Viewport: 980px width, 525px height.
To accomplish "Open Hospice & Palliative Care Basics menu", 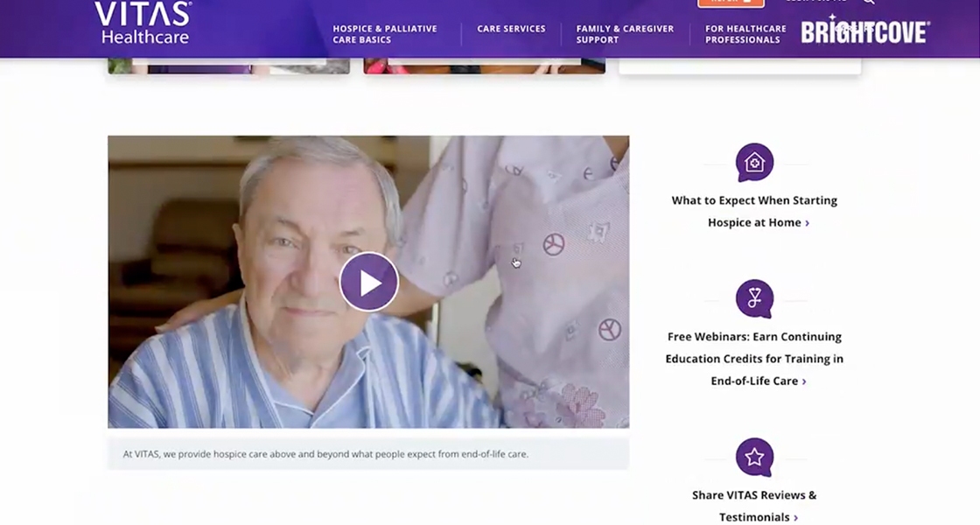I will pyautogui.click(x=384, y=34).
